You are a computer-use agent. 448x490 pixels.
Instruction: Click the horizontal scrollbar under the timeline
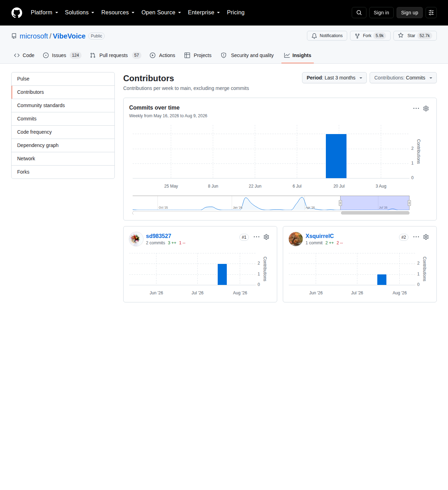tap(375, 213)
